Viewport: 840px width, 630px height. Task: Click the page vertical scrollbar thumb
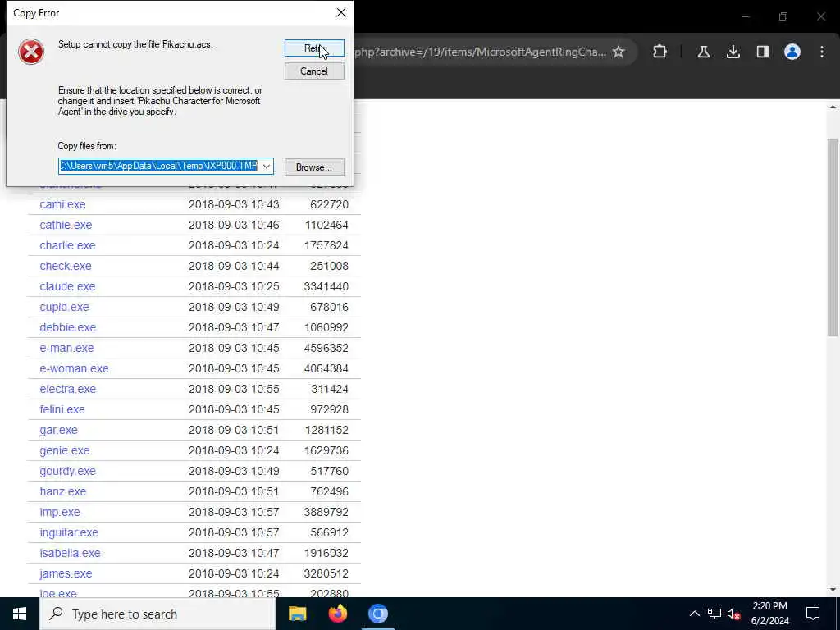pyautogui.click(x=833, y=237)
